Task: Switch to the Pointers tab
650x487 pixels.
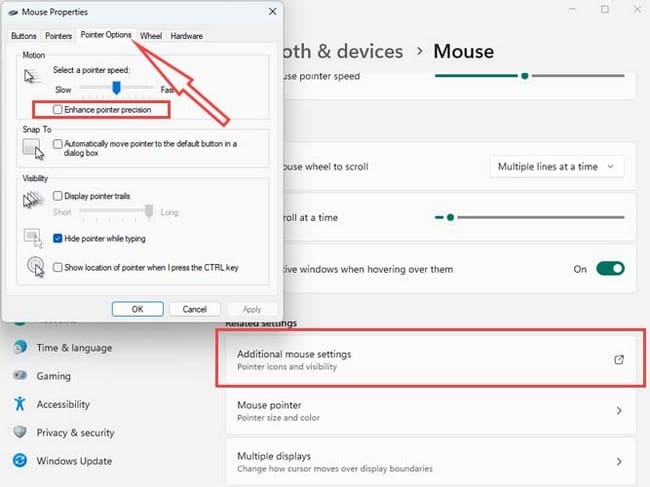Action: (59, 36)
